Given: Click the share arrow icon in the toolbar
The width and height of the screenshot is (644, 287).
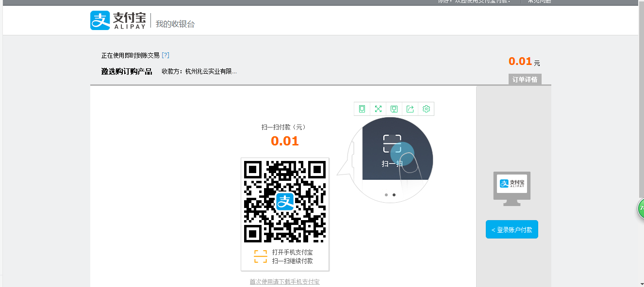Looking at the screenshot, I should point(410,109).
